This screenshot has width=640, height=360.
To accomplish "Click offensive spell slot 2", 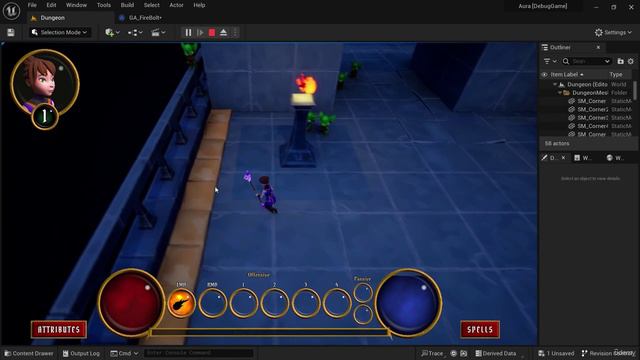I will (275, 303).
